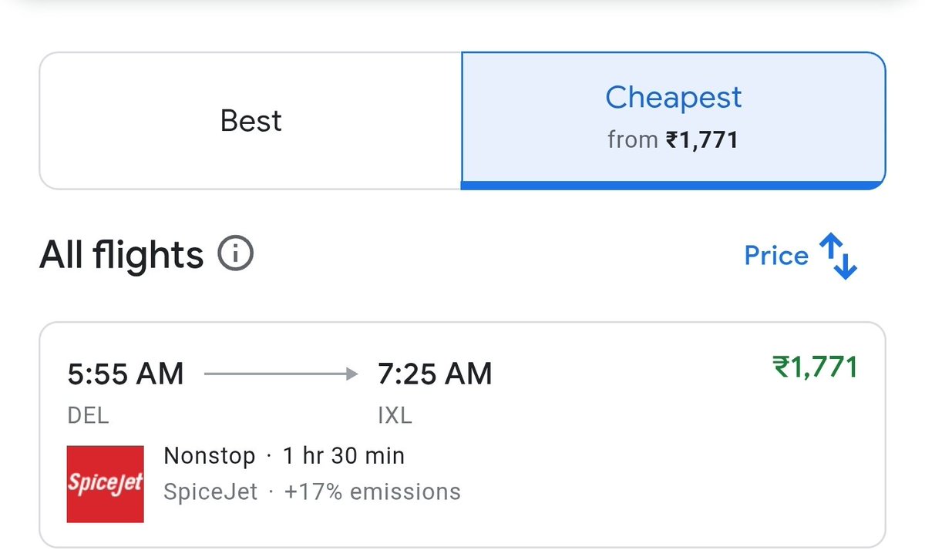Select the 7:25 AM arrival time

[x=435, y=374]
